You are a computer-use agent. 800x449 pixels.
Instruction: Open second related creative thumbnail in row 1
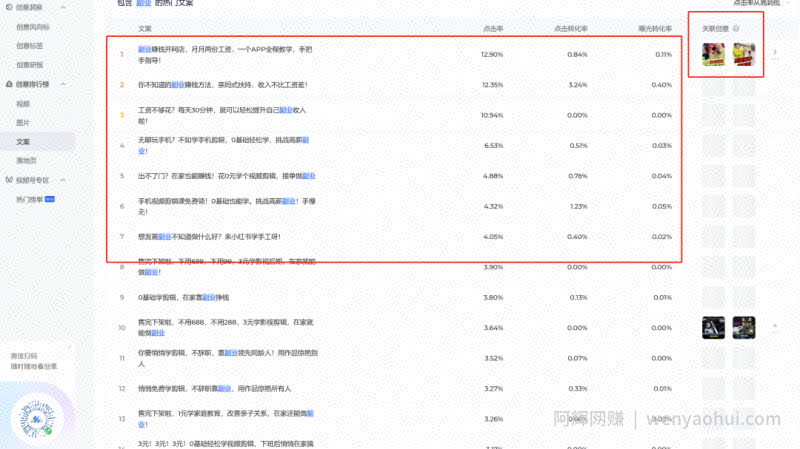click(x=744, y=55)
